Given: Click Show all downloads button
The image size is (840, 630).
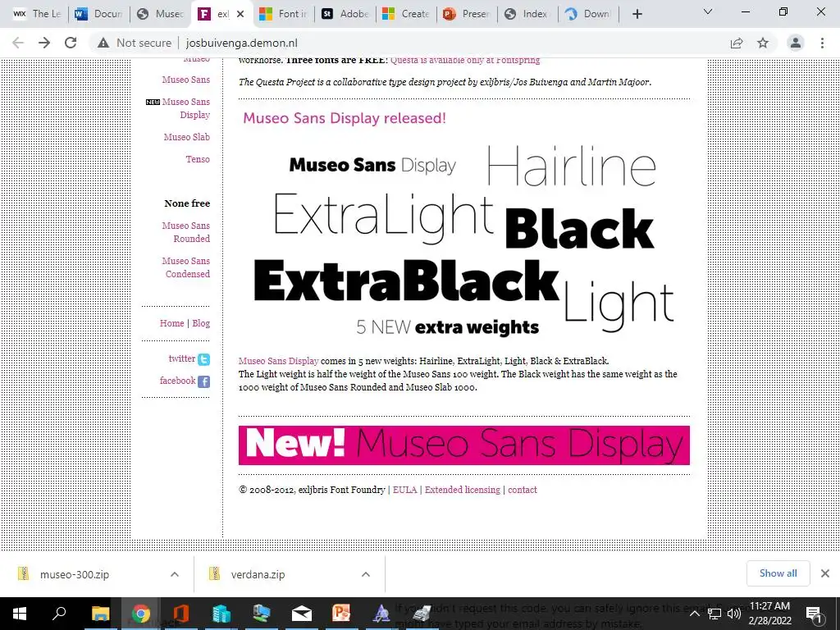Looking at the screenshot, I should coord(778,573).
